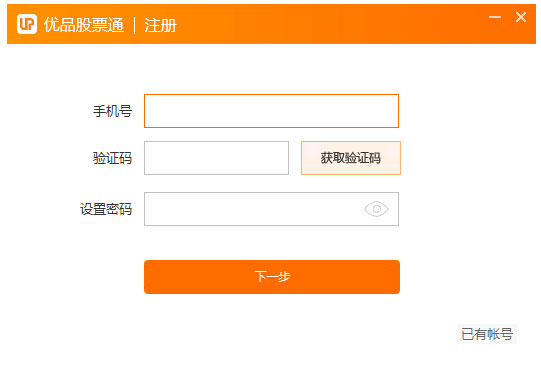The height and width of the screenshot is (370, 541).
Task: Proceed with the 下一步 button
Action: click(272, 277)
